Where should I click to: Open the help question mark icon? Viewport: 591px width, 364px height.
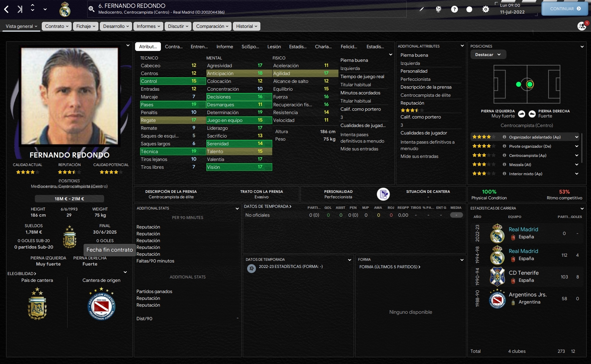(x=455, y=9)
